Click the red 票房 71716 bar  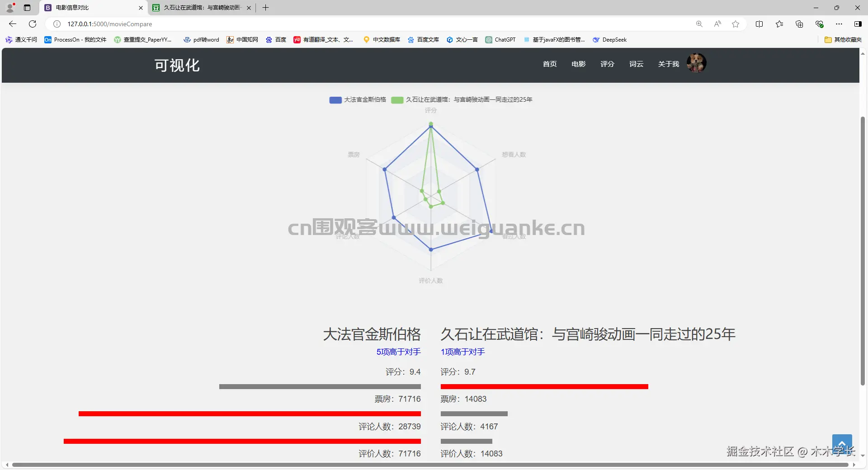[x=250, y=414]
